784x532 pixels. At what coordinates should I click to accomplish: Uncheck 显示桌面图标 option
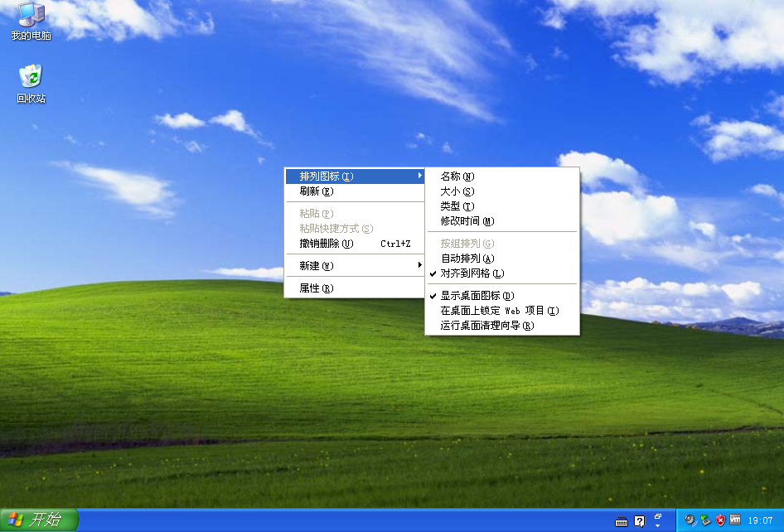click(502, 296)
